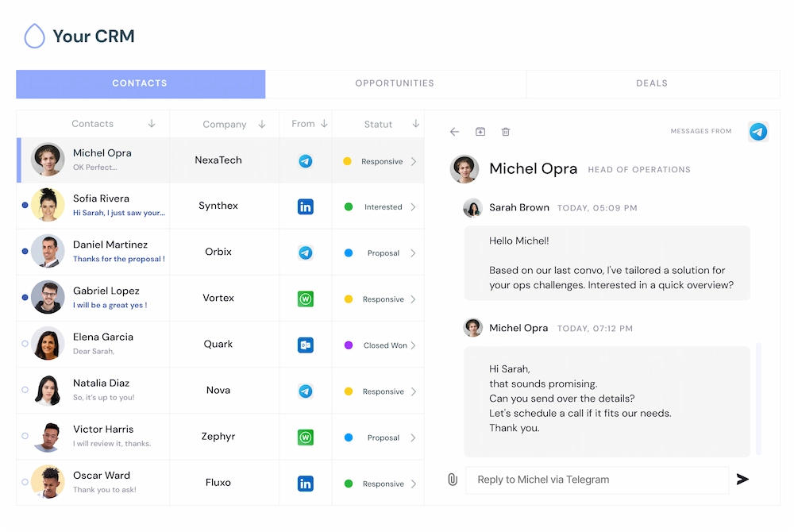Switch to the Opportunities tab
The image size is (794, 532).
[x=395, y=83]
